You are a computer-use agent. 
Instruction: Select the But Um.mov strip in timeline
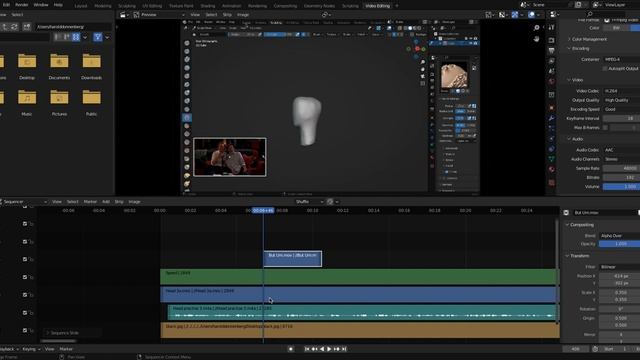point(293,259)
